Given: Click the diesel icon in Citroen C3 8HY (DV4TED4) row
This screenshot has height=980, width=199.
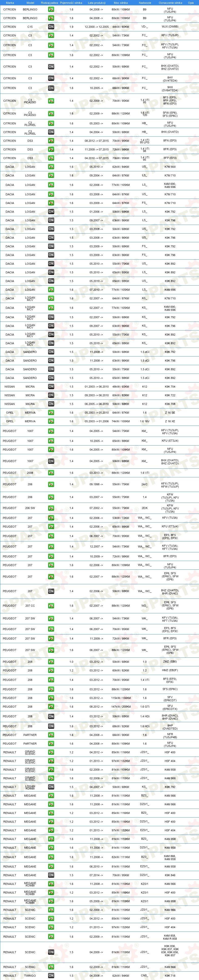Looking at the screenshot, I should [51, 78].
